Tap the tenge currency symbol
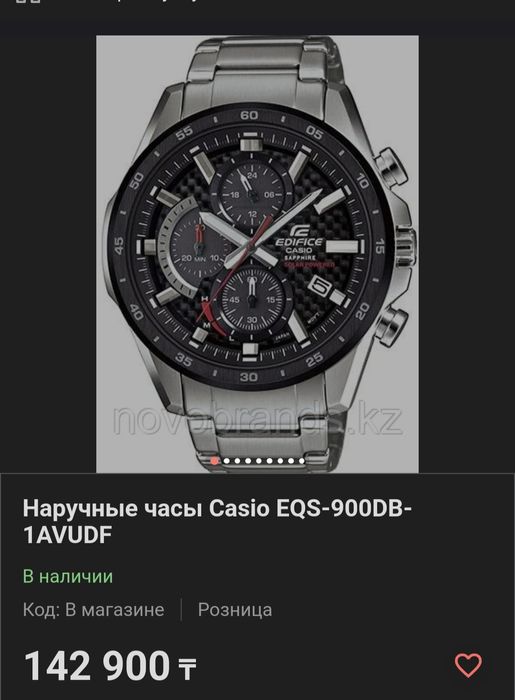Screen dimensions: 515x700 point(187,668)
